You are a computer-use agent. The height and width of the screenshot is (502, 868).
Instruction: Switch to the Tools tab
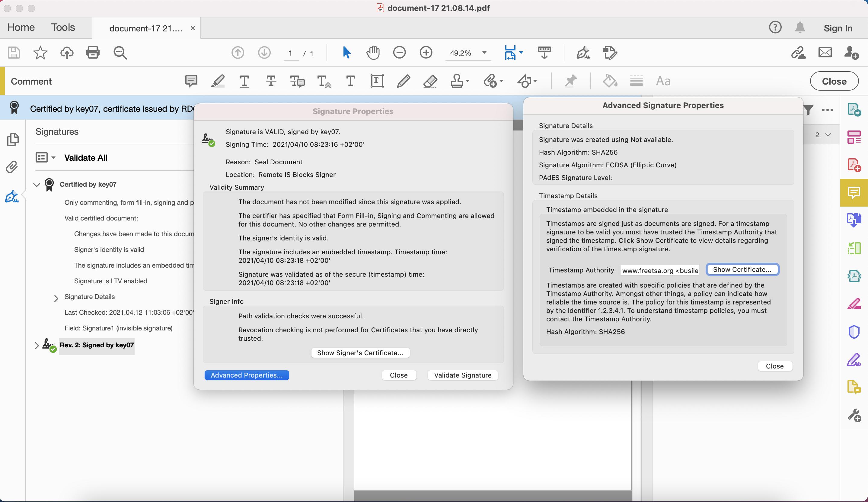tap(63, 27)
